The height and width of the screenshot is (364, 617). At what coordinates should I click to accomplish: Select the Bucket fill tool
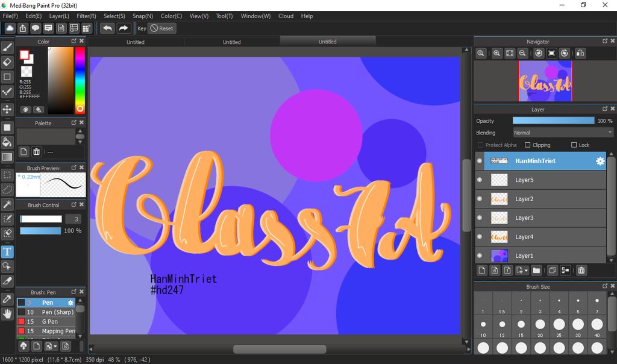[7, 142]
